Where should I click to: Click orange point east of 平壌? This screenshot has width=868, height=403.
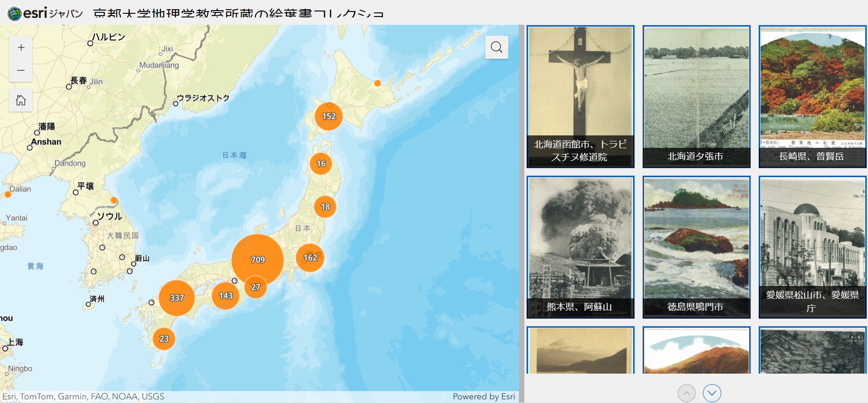(x=114, y=200)
